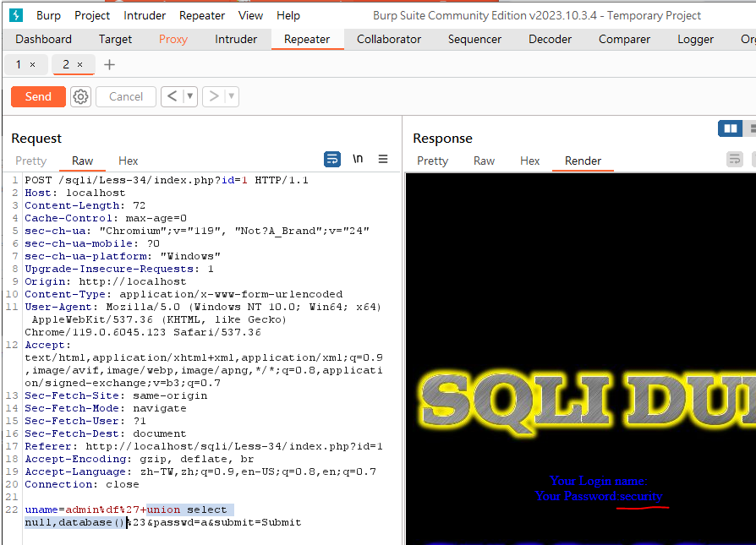Open the Help menu
Viewport: 756px width, 545px height.
[x=288, y=15]
